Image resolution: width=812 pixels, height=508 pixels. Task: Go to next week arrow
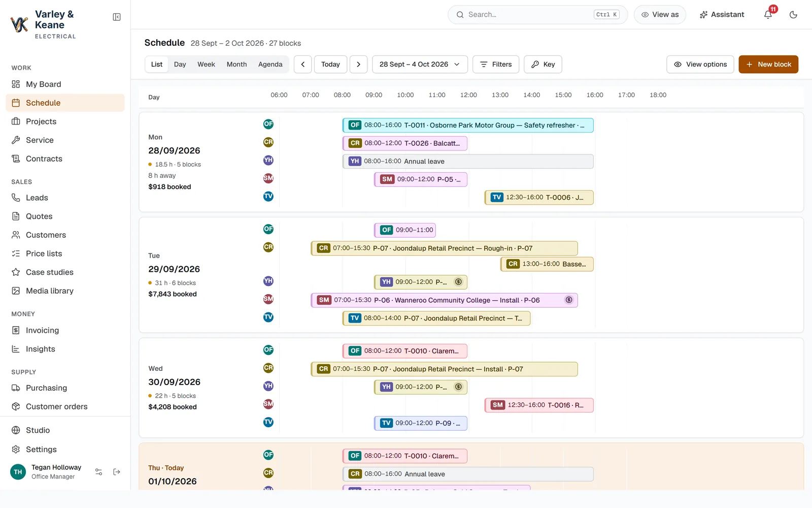pos(358,65)
